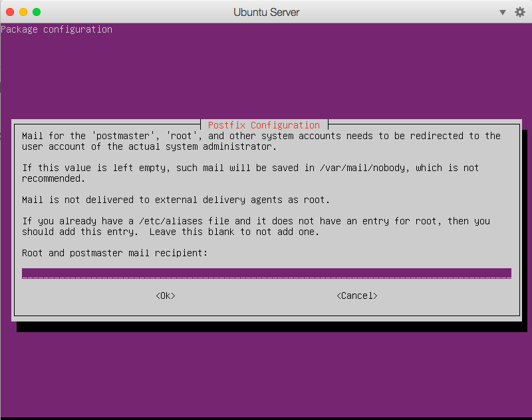The width and height of the screenshot is (532, 420).
Task: Expand the options via the small down-arrow control
Action: click(x=503, y=12)
